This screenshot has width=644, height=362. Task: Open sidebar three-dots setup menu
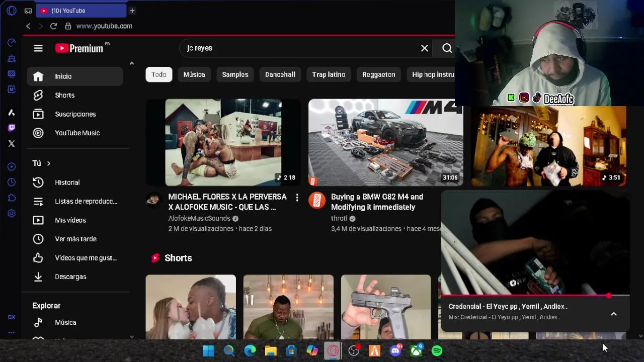coord(12,332)
